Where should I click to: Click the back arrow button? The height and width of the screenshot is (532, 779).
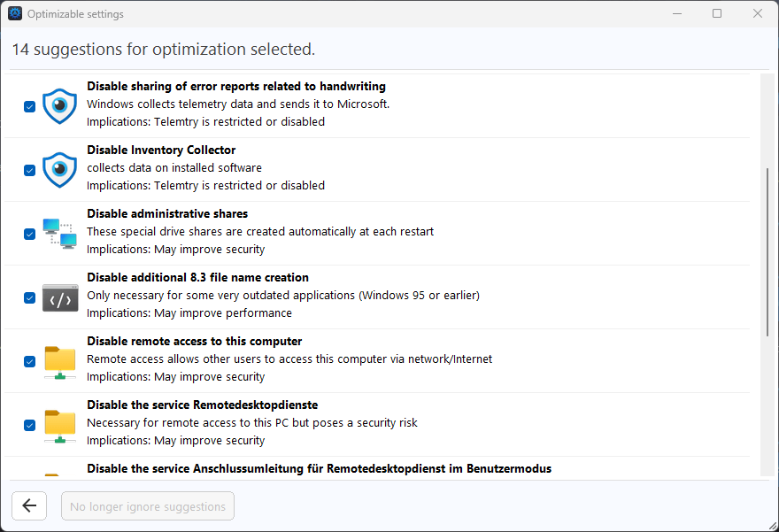point(29,506)
